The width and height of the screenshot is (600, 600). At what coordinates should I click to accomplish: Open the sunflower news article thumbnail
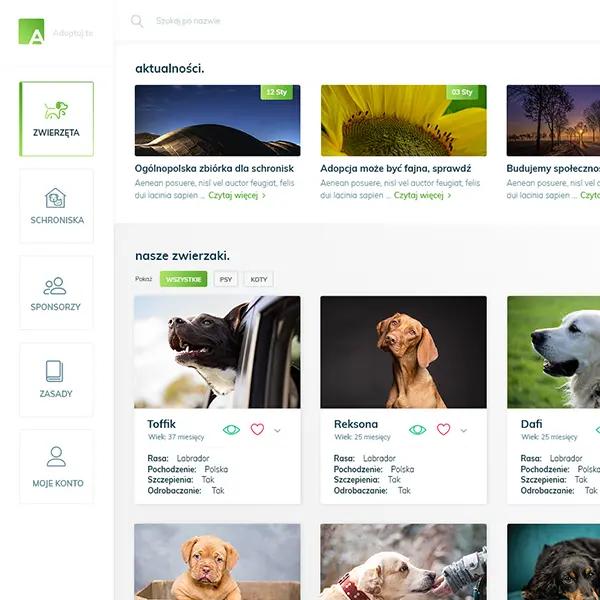403,120
